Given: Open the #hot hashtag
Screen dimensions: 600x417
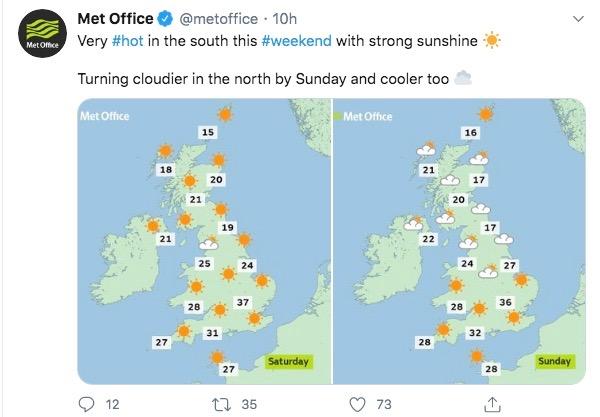Looking at the screenshot, I should [127, 41].
